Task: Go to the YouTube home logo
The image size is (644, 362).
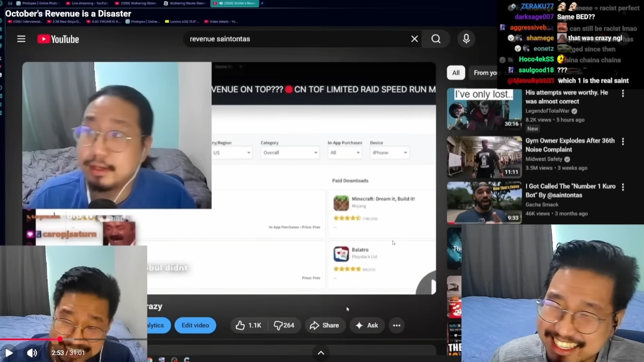Action: click(58, 39)
